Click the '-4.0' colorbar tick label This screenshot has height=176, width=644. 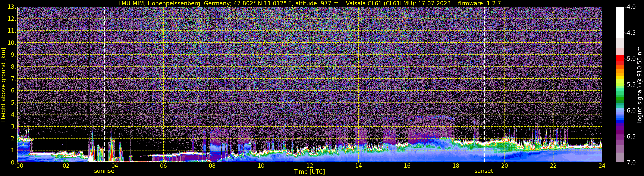pyautogui.click(x=630, y=7)
